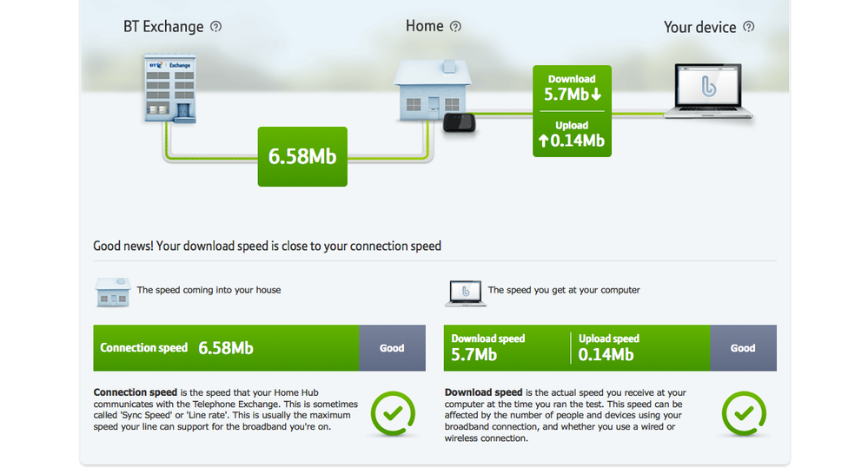
Task: Click 'Good news! Your download speed' message
Action: point(267,247)
